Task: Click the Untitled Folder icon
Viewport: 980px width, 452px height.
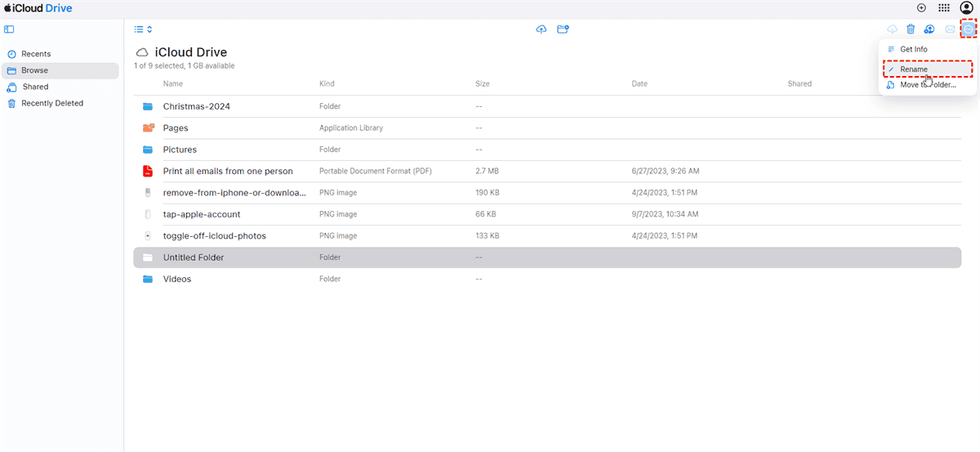Action: 148,257
